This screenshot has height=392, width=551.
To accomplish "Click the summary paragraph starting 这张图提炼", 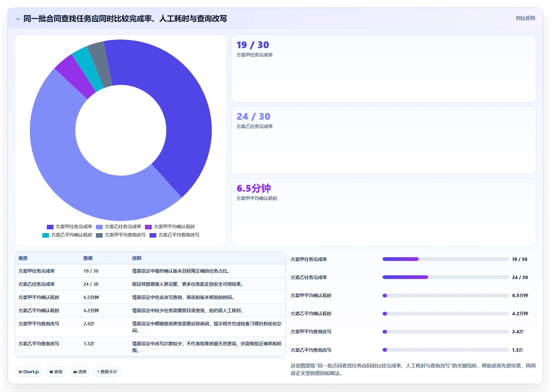I will coord(413,369).
